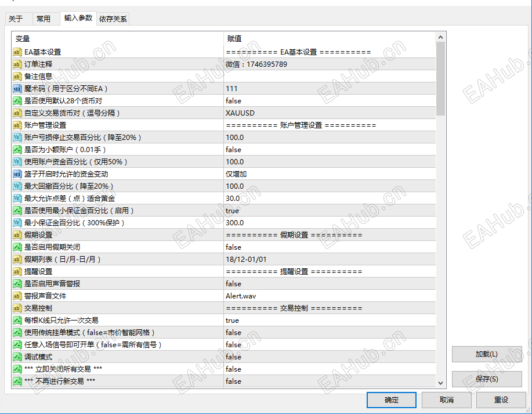Select the false value for 立即关闭所有交易
The height and width of the screenshot is (414, 532).
233,369
